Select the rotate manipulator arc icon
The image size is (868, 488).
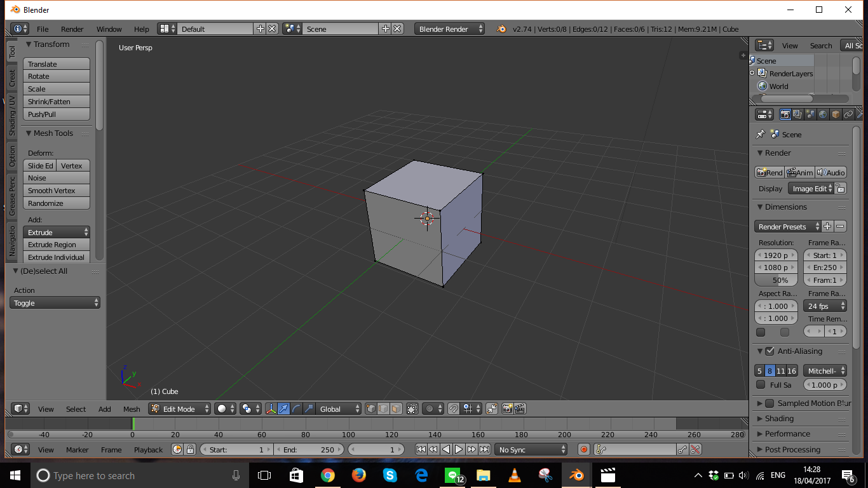[x=296, y=409]
